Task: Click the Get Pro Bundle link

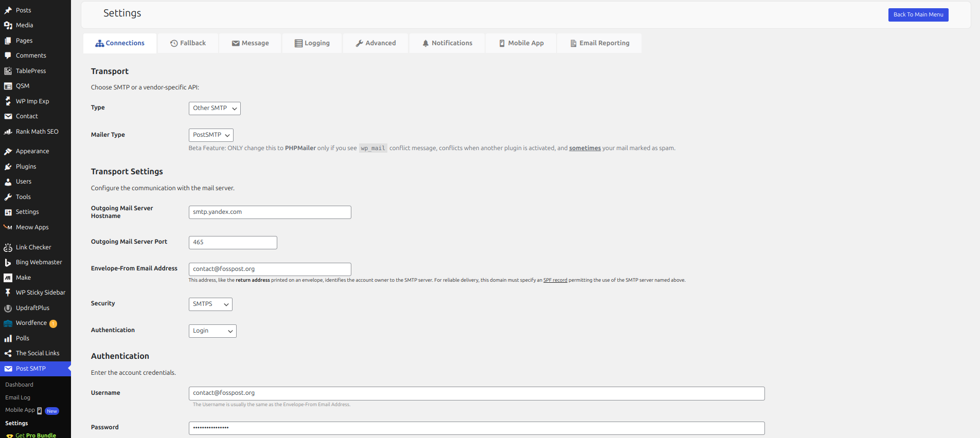Action: [35, 435]
